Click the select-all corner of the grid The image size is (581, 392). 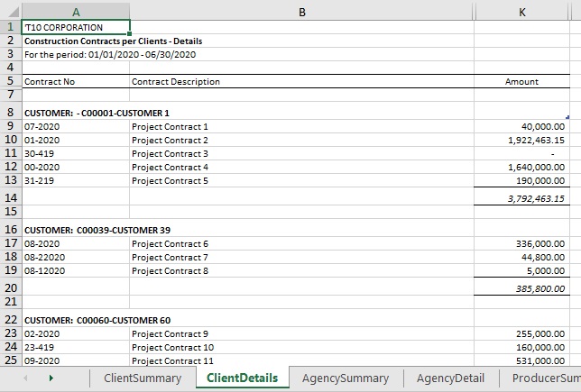pos(10,11)
